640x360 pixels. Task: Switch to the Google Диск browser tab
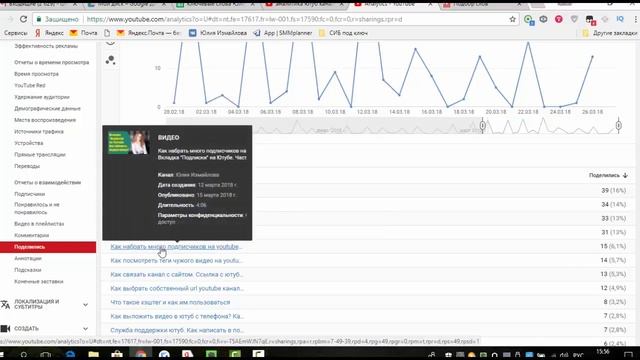pos(126,4)
